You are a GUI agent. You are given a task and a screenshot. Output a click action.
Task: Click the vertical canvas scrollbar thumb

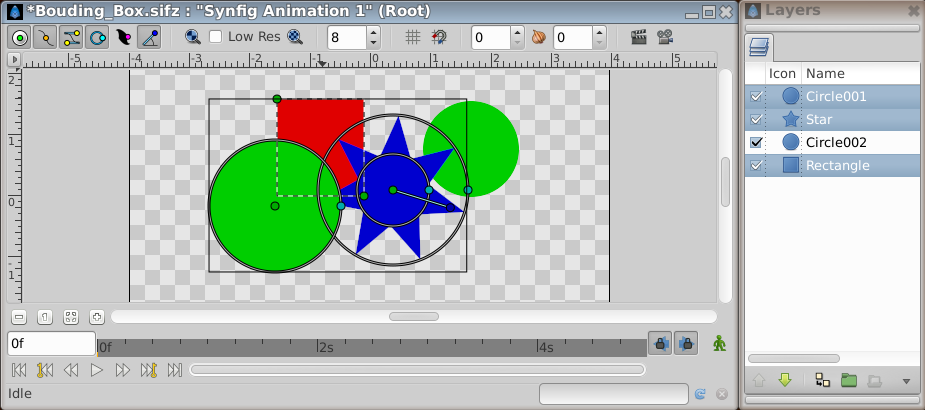(x=725, y=182)
